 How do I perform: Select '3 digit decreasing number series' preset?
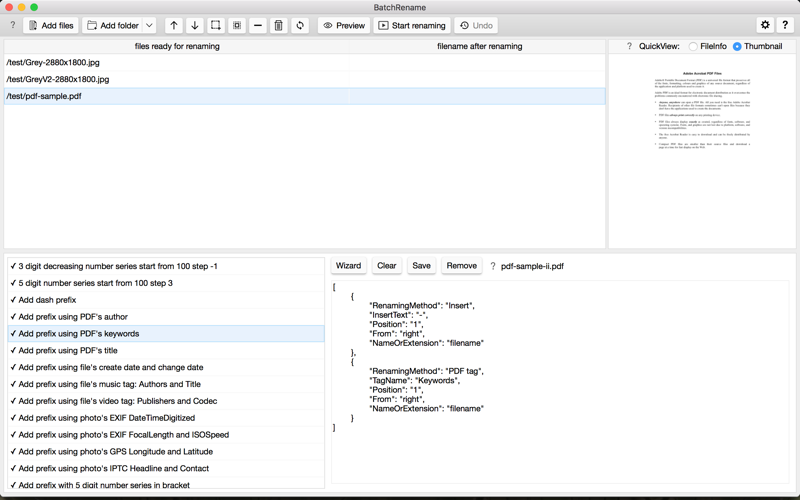(166, 266)
